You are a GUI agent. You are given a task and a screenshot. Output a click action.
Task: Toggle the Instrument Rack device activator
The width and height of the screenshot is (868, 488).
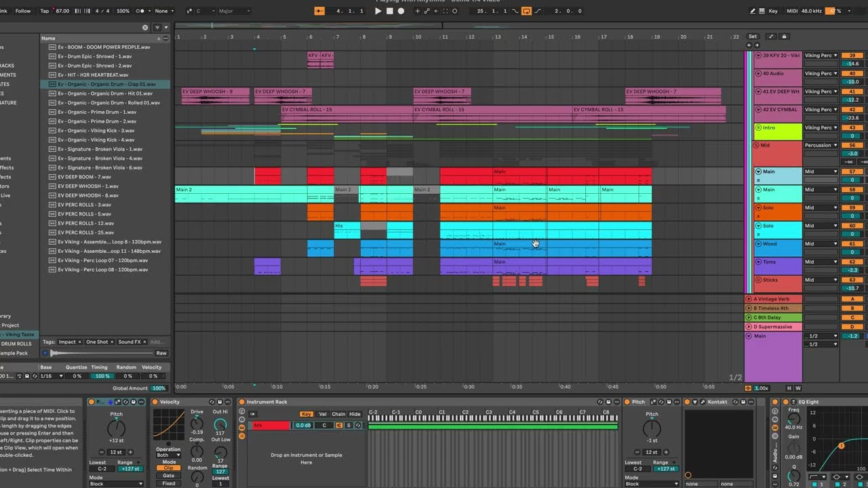(x=242, y=402)
